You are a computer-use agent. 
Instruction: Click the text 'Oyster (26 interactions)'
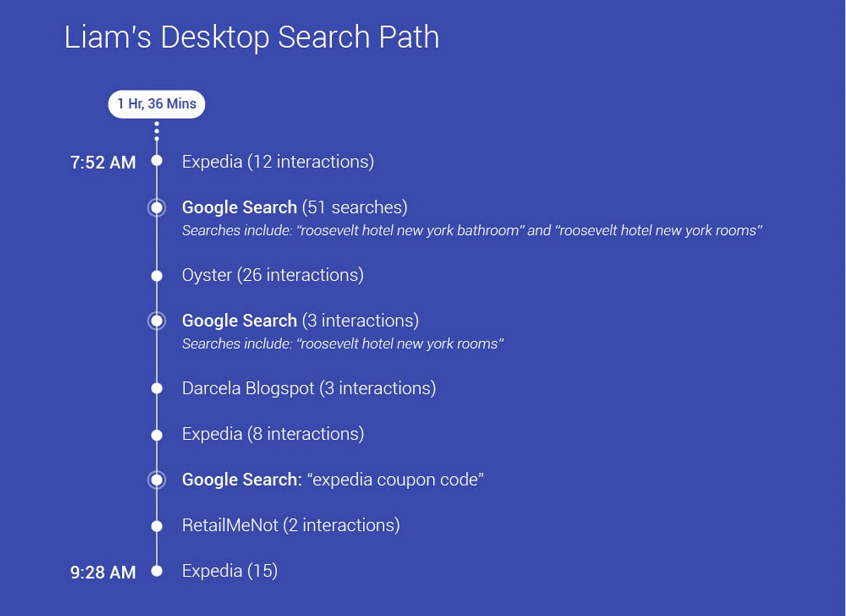pos(273,275)
